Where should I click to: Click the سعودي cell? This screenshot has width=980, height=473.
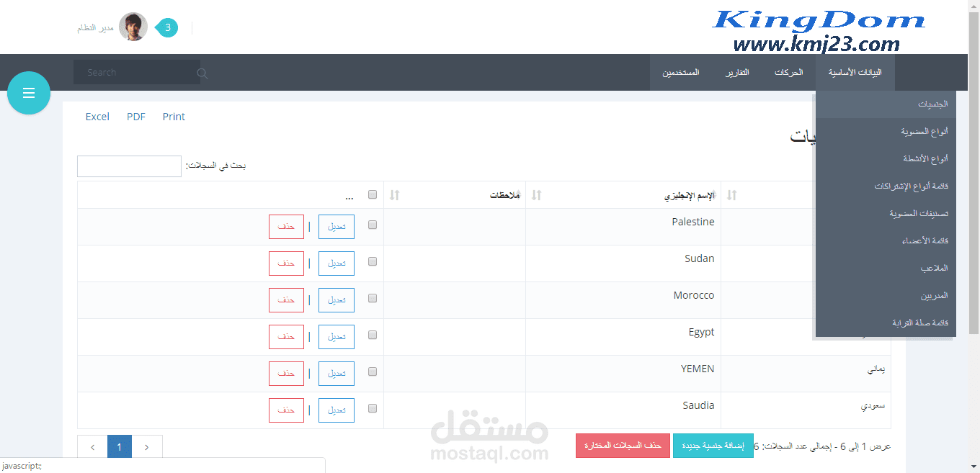[806, 410]
